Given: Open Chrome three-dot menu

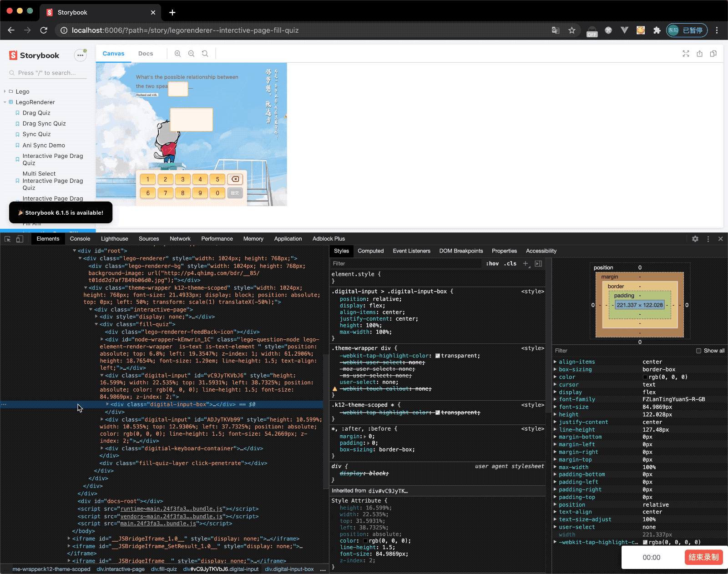Looking at the screenshot, I should (717, 30).
